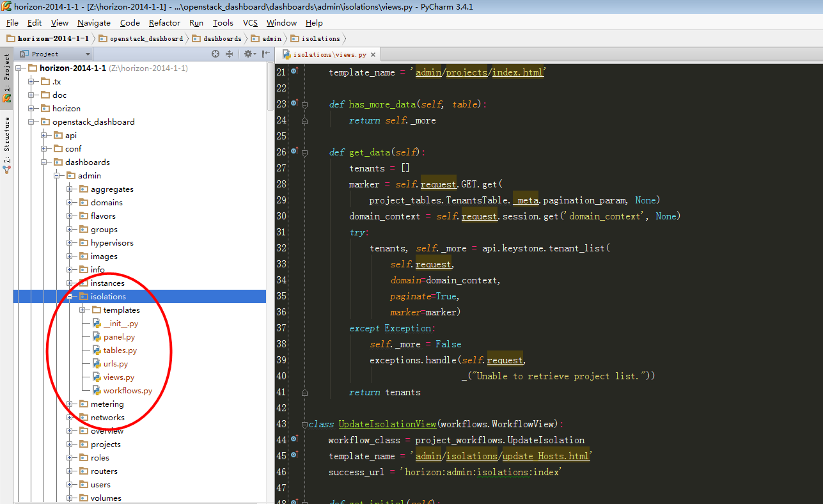823x504 pixels.
Task: Select views.py in the project tree
Action: point(118,377)
